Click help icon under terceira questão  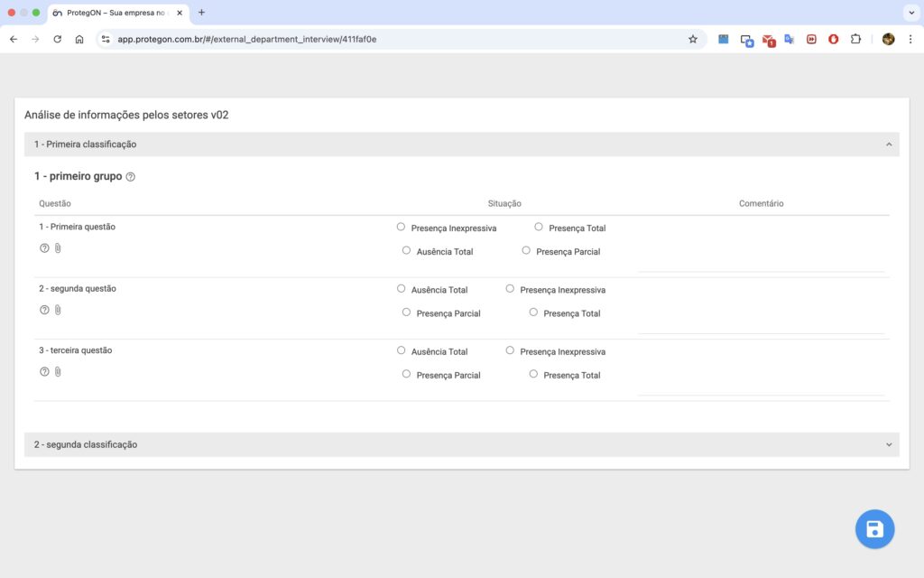coord(44,371)
